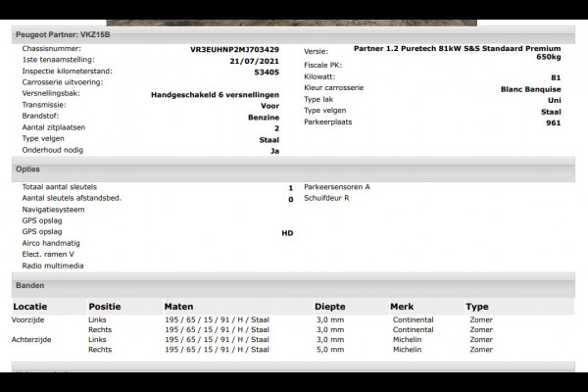588x392 pixels.
Task: Click the Navigatiesysteem option label
Action: [54, 209]
